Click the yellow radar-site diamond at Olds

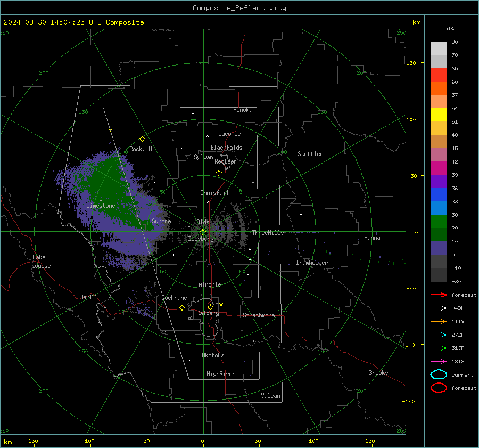point(203,232)
